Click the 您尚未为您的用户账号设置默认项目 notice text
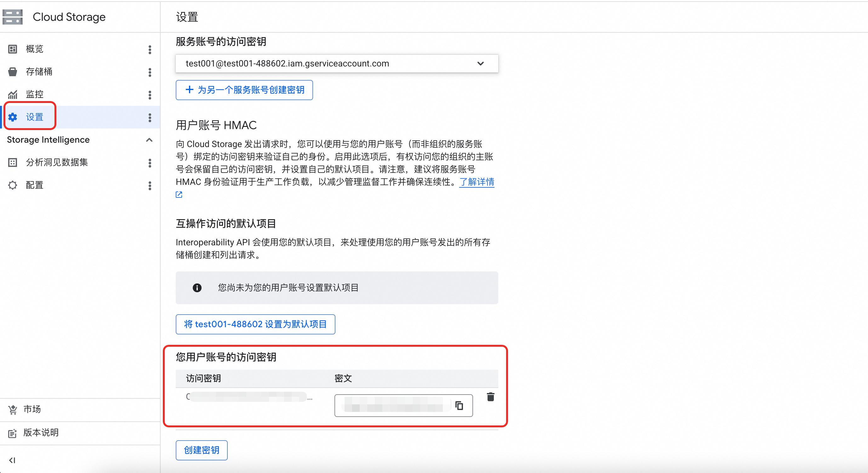 pos(288,288)
